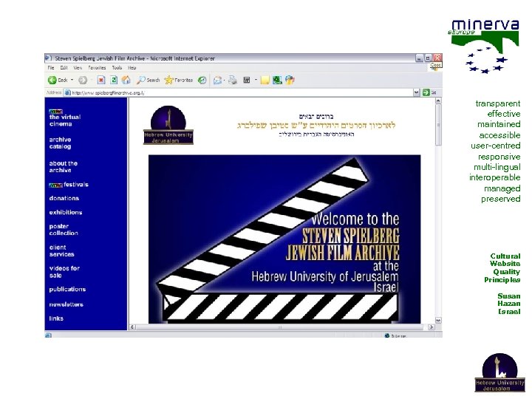Open the Favorites star in the toolbar

(x=179, y=80)
